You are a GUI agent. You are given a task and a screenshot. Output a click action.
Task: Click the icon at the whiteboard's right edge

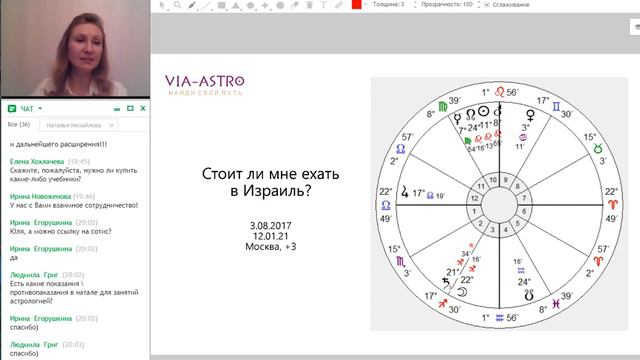click(x=636, y=27)
